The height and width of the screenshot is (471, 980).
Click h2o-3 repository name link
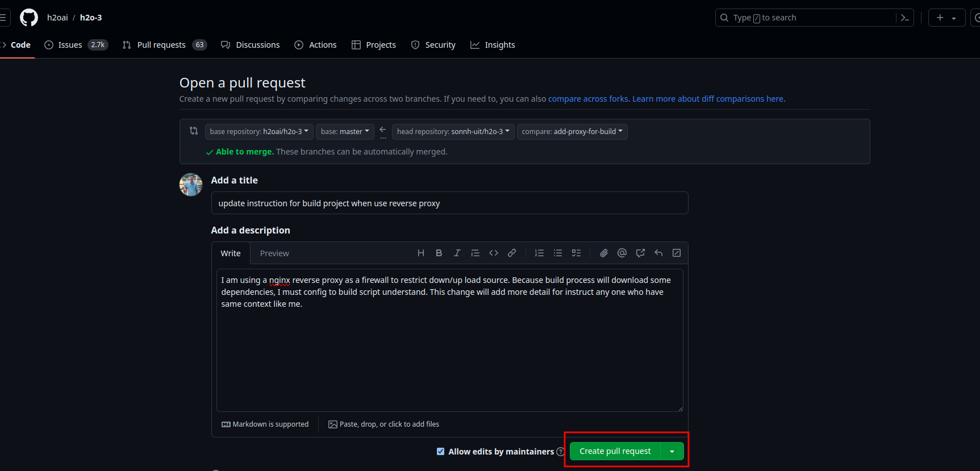tap(91, 18)
